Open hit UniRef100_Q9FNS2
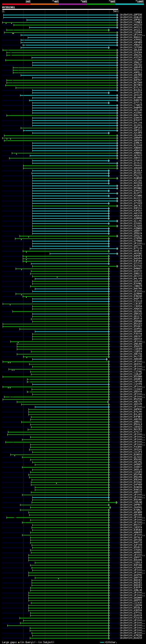This screenshot has width=146, height=644. (x=131, y=20)
